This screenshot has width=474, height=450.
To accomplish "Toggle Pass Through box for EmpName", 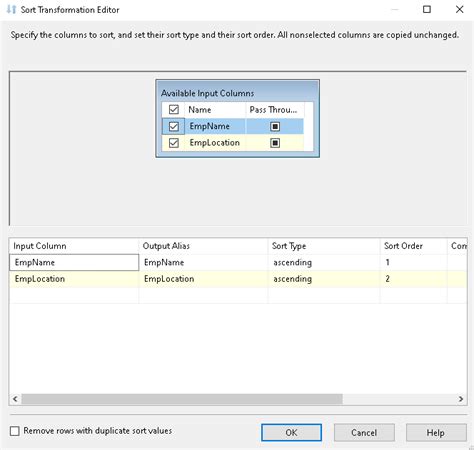I will 275,126.
